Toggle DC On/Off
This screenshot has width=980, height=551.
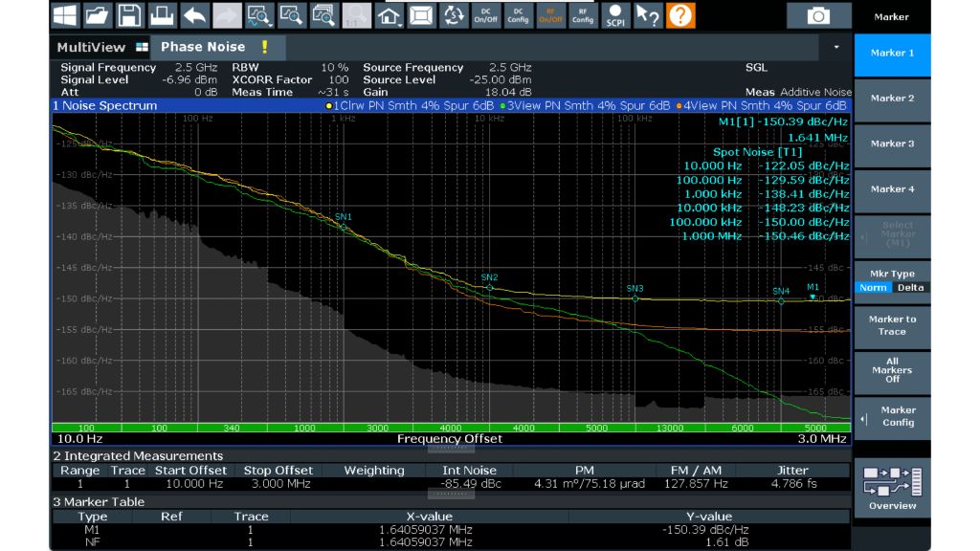click(x=485, y=15)
